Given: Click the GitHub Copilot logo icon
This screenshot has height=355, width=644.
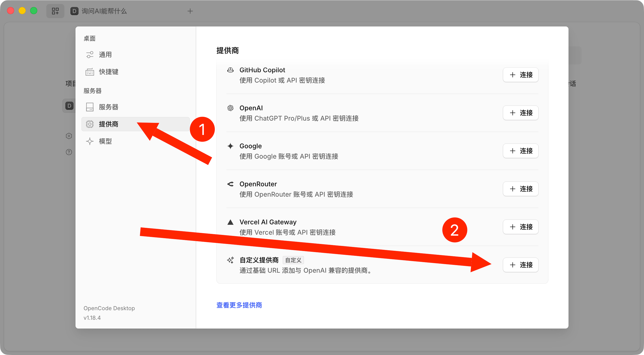Looking at the screenshot, I should (x=230, y=70).
